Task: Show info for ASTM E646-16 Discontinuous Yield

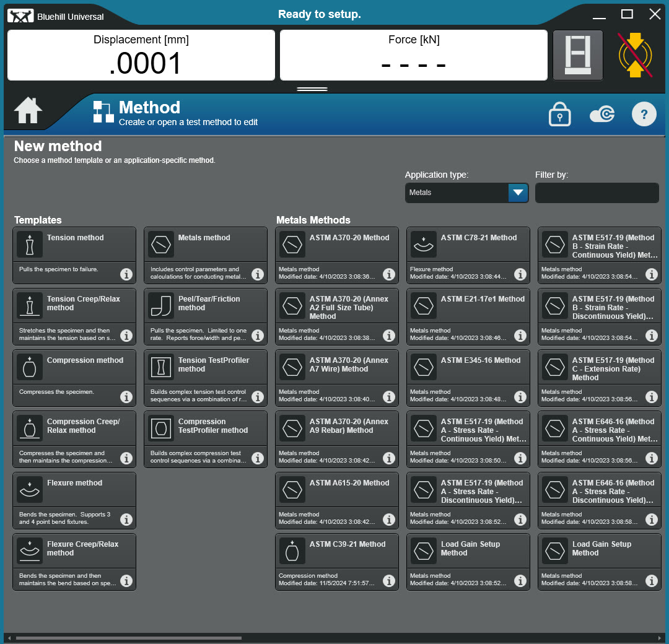Action: click(x=652, y=520)
